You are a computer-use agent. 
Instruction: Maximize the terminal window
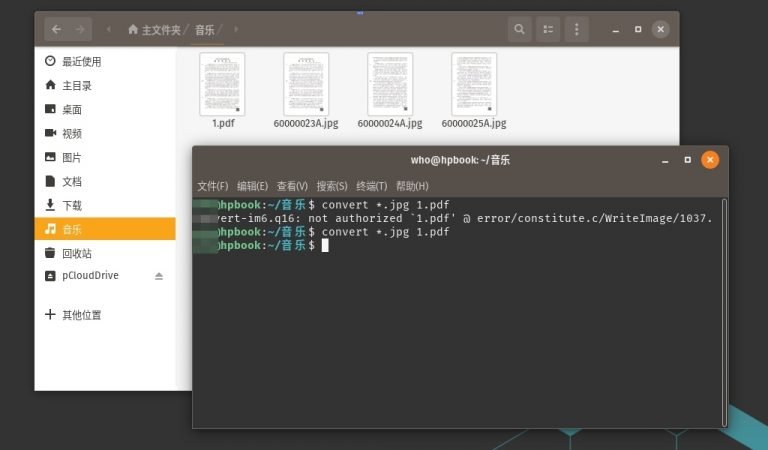[688, 160]
